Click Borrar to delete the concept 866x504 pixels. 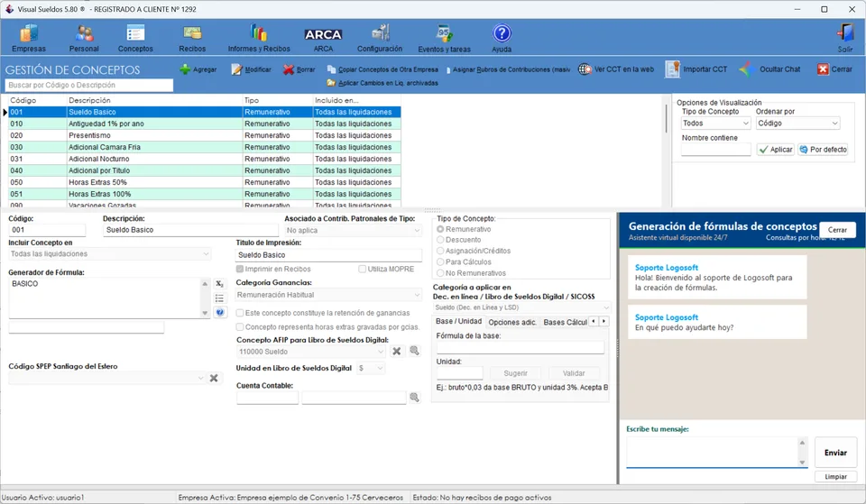(299, 69)
